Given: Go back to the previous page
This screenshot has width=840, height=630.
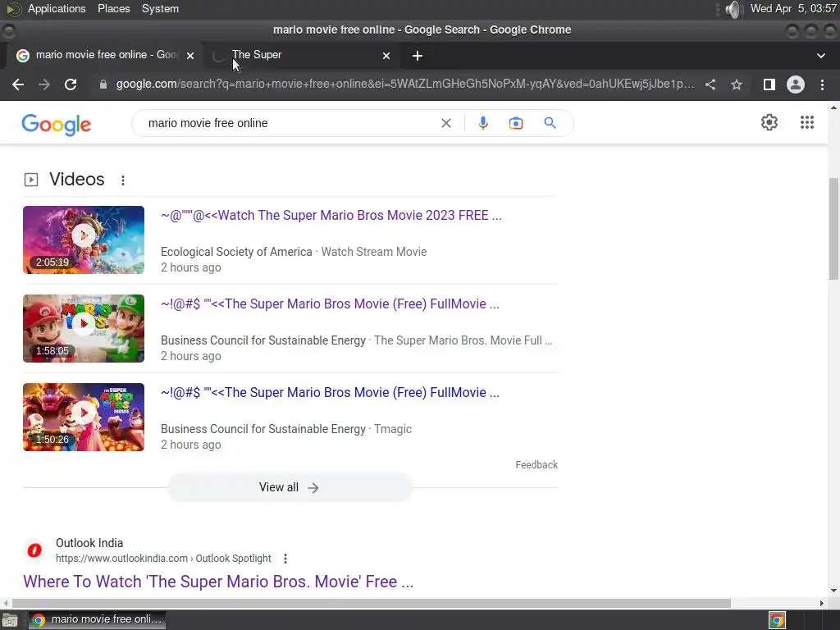Looking at the screenshot, I should pos(18,84).
